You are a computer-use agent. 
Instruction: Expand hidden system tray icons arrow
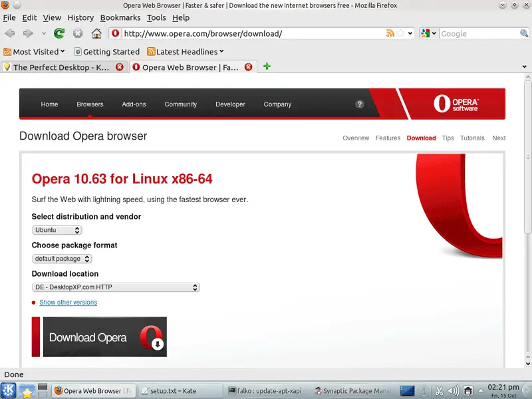pyautogui.click(x=481, y=390)
